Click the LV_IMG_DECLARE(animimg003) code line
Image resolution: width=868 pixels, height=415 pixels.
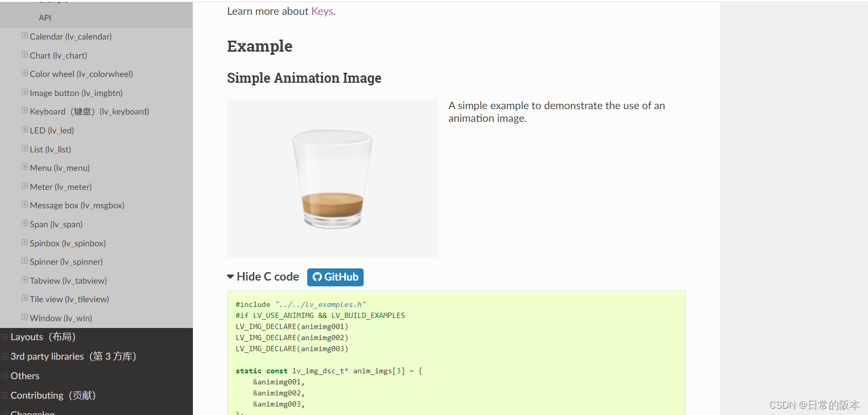[292, 349]
